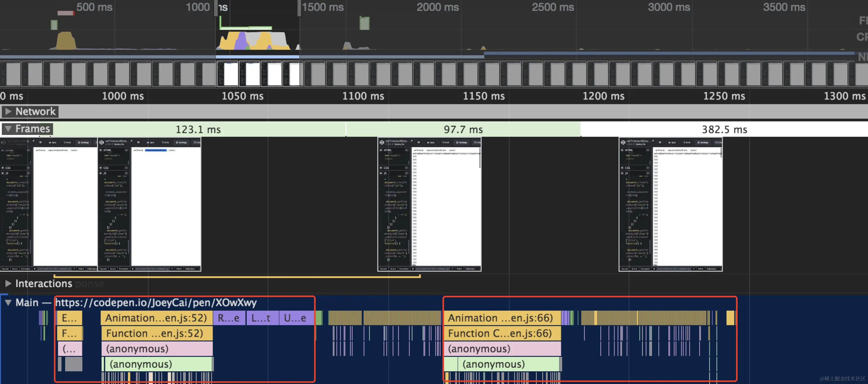This screenshot has height=384, width=868.
Task: Click the Animation en.js:52 task block
Action: pos(156,318)
